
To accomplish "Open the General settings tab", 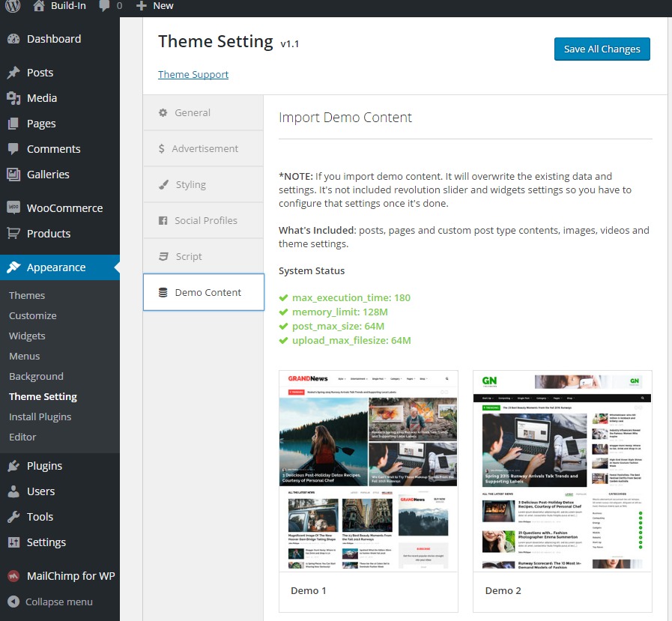I will pyautogui.click(x=204, y=112).
